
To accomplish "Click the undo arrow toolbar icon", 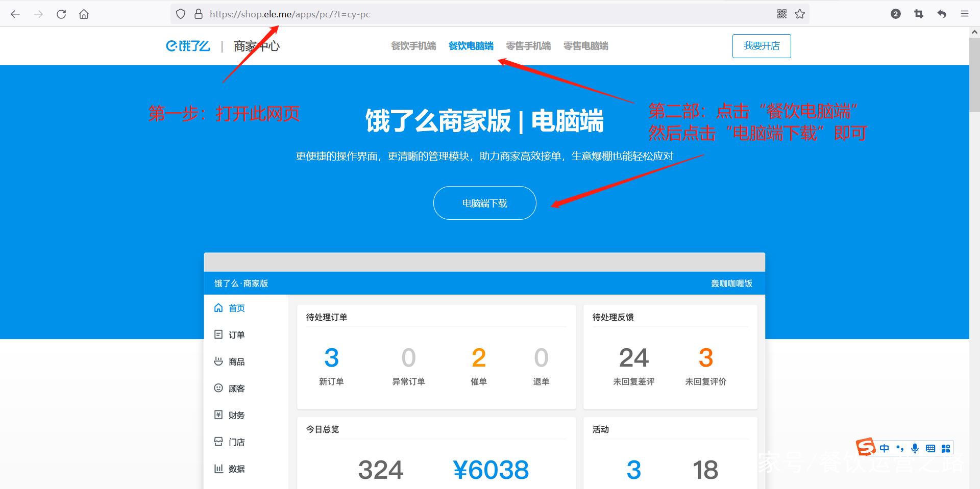I will point(942,14).
